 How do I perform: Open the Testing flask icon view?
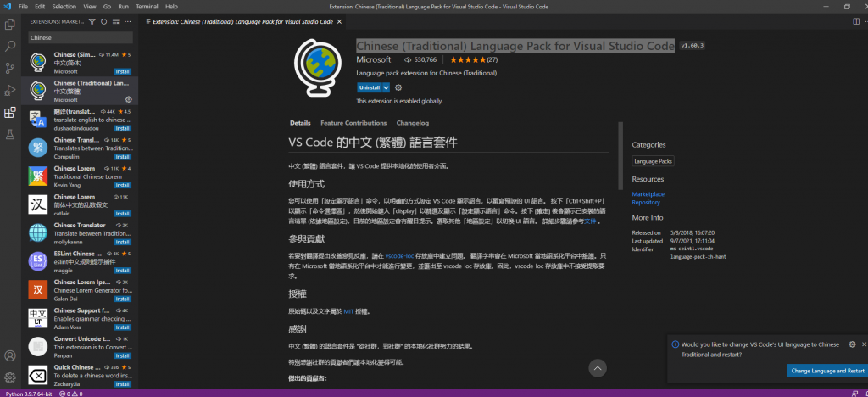tap(10, 135)
